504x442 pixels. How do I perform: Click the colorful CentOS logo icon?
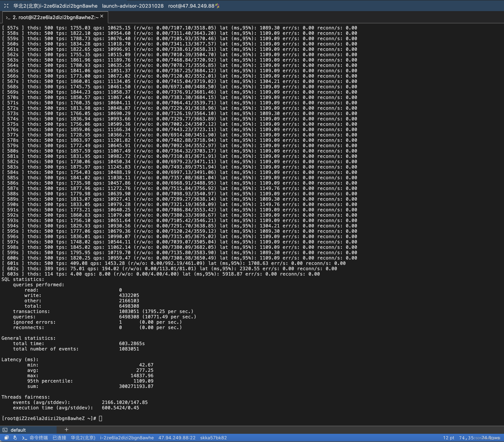217,6
